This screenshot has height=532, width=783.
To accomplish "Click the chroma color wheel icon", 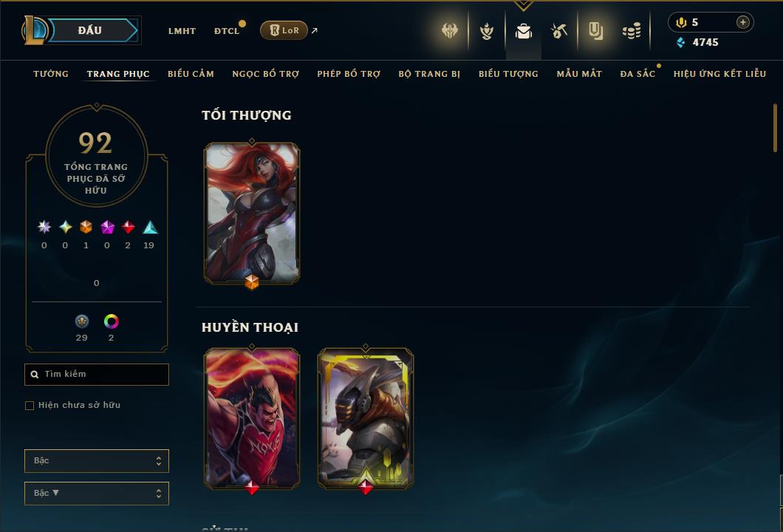I will 111,321.
